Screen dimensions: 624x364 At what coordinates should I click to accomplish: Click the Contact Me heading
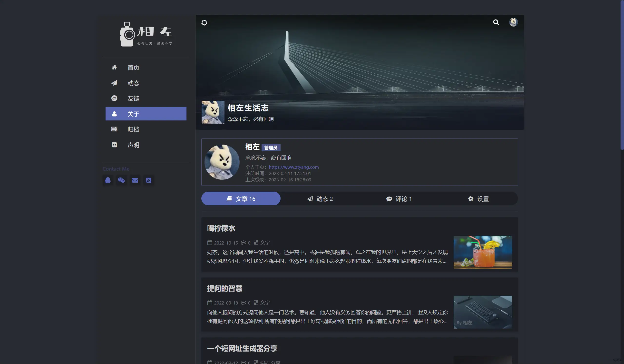pos(116,169)
